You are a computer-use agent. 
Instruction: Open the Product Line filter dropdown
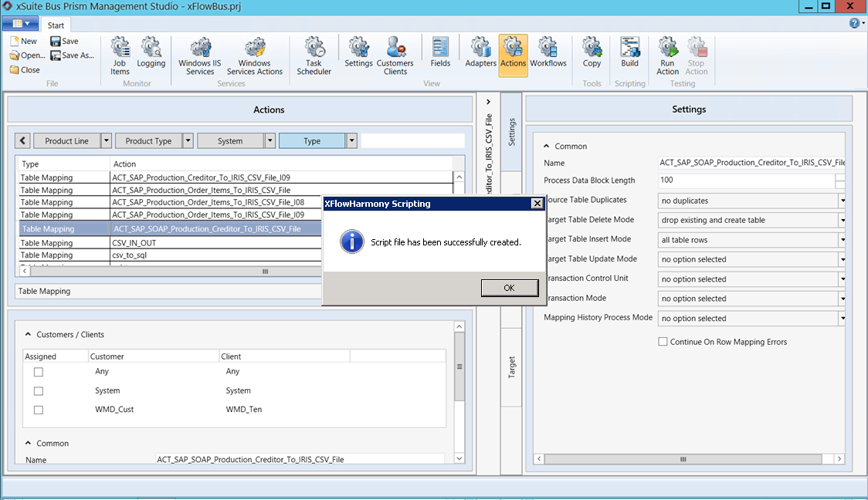[107, 140]
